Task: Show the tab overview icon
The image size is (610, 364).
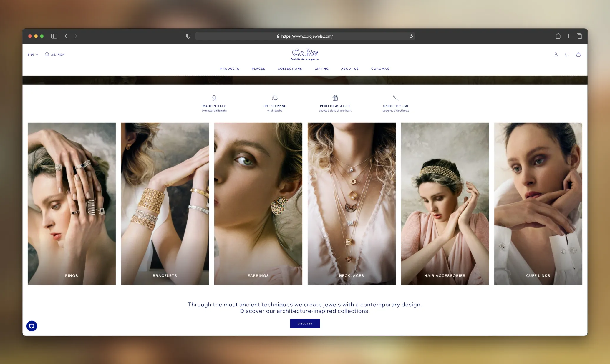Action: [x=579, y=36]
